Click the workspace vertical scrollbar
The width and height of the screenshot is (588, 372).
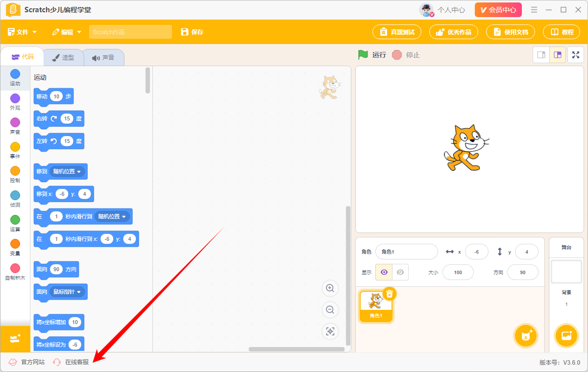point(348,276)
